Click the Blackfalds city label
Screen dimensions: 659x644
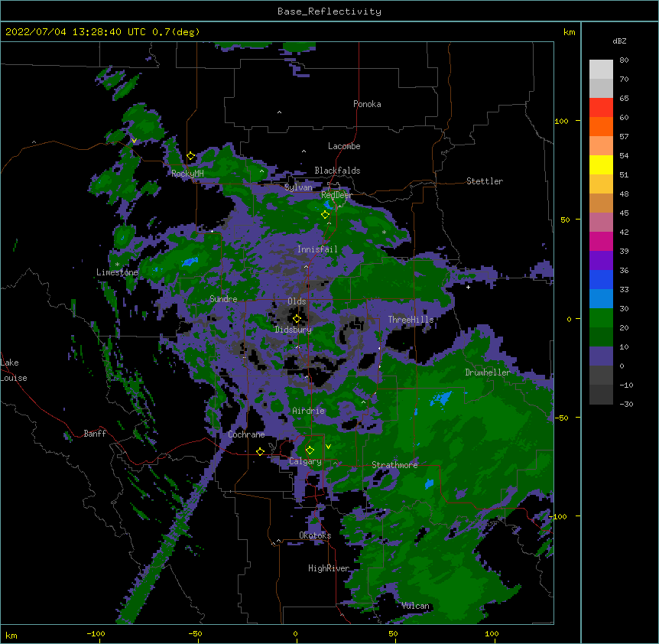pyautogui.click(x=337, y=171)
